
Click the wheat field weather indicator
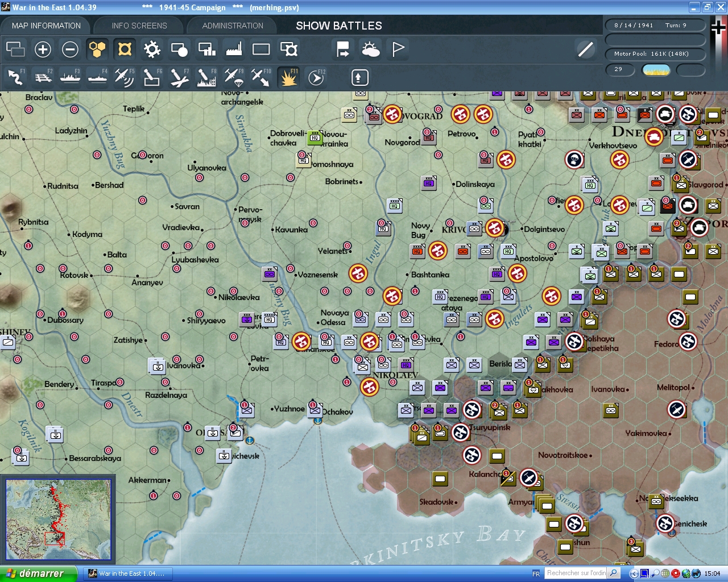(x=656, y=70)
